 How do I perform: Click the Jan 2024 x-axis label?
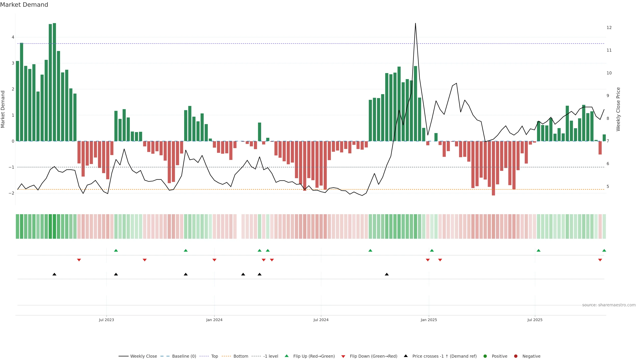click(214, 320)
